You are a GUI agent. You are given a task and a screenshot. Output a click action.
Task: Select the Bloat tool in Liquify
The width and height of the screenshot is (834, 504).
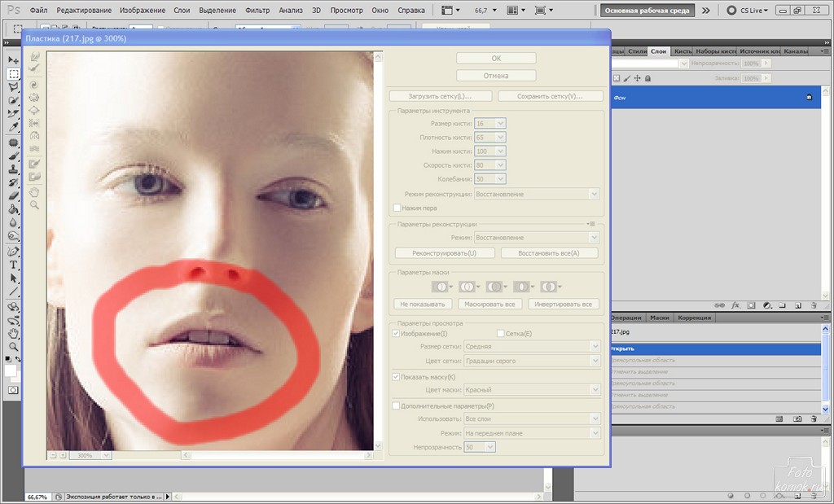(x=34, y=110)
